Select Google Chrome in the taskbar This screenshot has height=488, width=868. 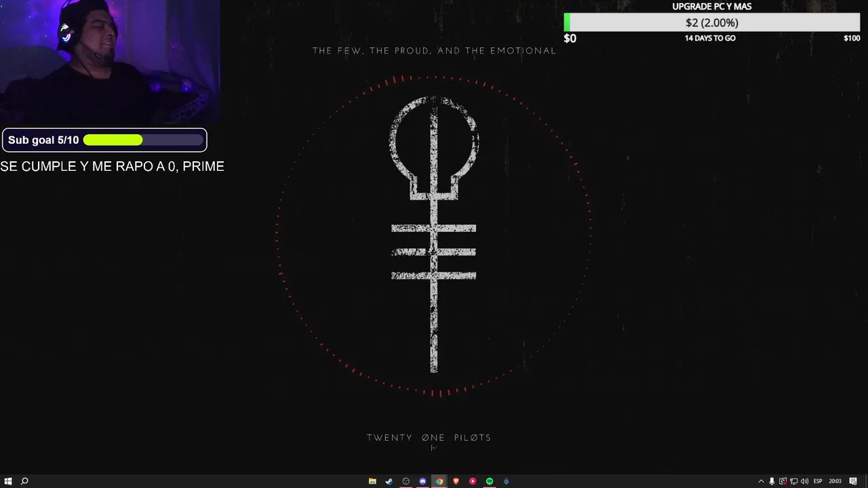pyautogui.click(x=439, y=481)
